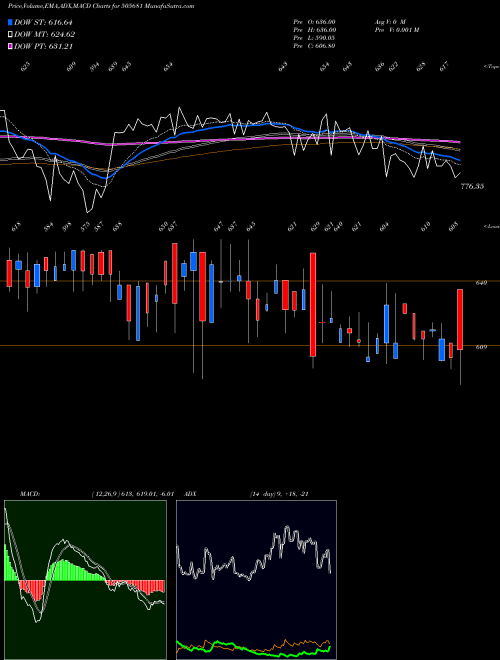500x660 pixels.
Task: Click the 'Lows' label beside the lows row
Action: coord(491,226)
